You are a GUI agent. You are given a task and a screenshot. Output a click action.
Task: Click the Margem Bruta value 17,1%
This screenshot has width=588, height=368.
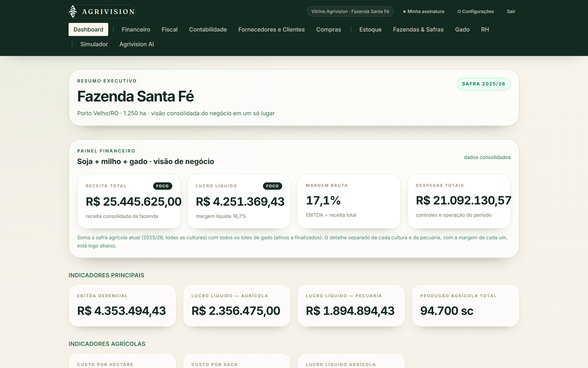(x=323, y=200)
